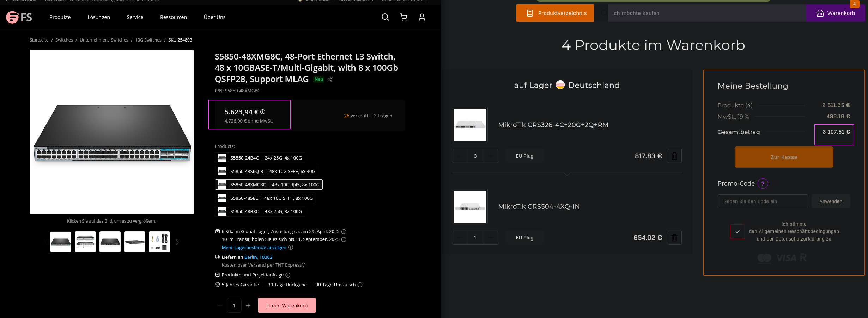Delete MikroTik CRS326 from cart via trash icon
Screen dimensions: 868x318
pos(674,156)
